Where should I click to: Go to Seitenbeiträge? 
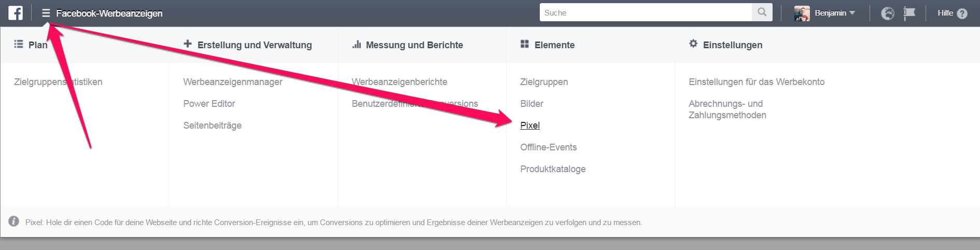tap(212, 126)
